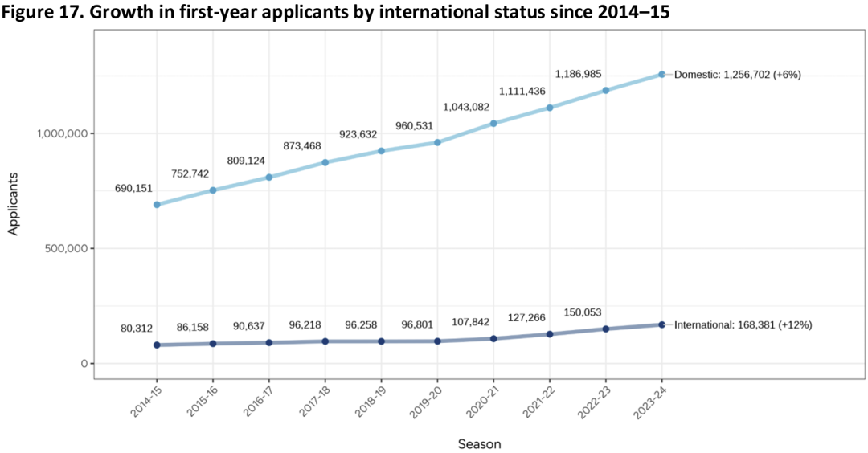868x453 pixels.
Task: Click the 873,468 data label
Action: tap(302, 146)
